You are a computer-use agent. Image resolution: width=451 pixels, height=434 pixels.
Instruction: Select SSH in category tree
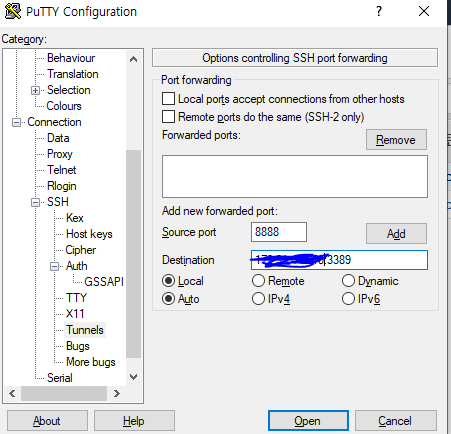click(x=58, y=202)
